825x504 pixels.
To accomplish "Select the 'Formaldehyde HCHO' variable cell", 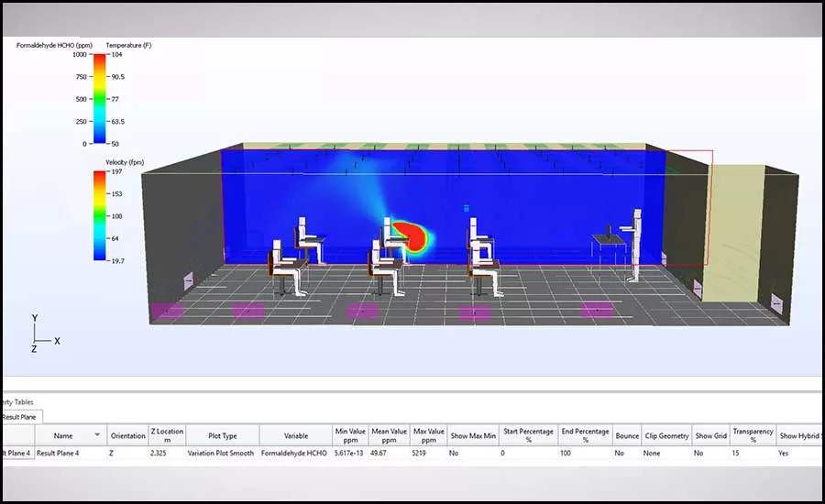I will 296,453.
